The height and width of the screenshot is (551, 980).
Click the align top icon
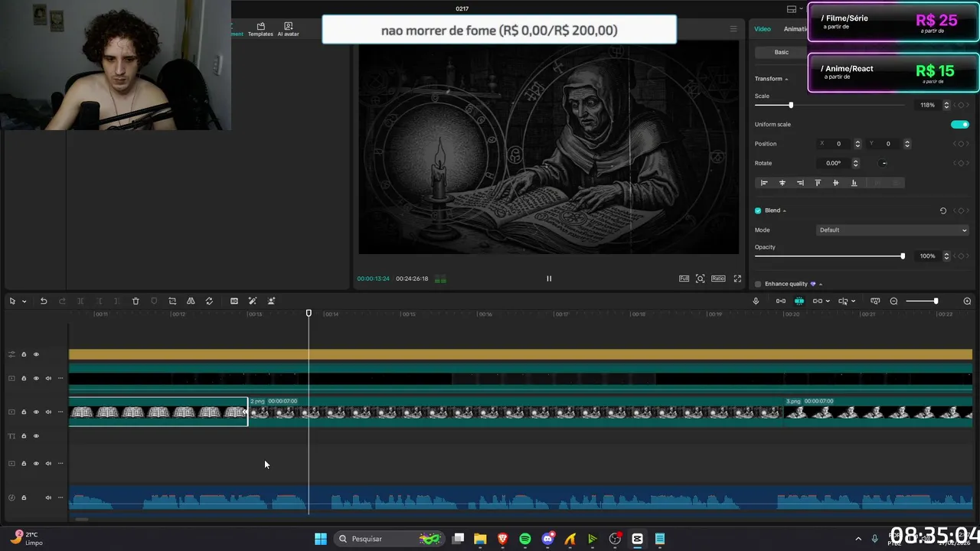pos(818,183)
